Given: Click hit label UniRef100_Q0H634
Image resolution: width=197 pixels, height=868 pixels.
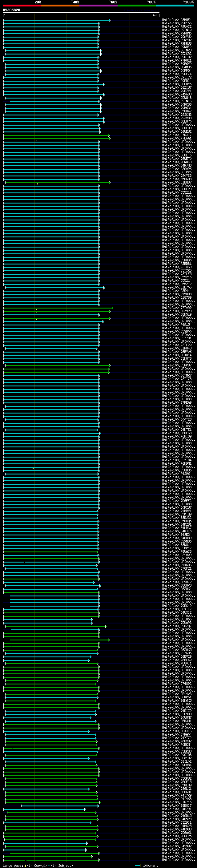Looking at the screenshot, I should (177, 108).
